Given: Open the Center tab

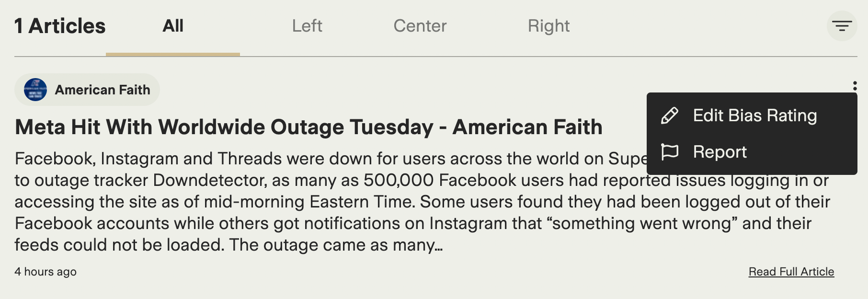Looking at the screenshot, I should [420, 26].
